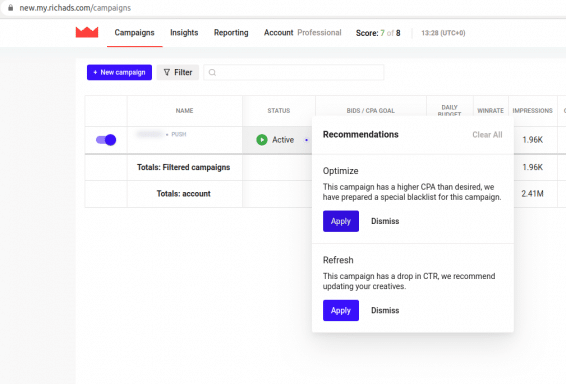Image resolution: width=566 pixels, height=384 pixels.
Task: Click the DAILY BUDGET column header
Action: click(449, 110)
